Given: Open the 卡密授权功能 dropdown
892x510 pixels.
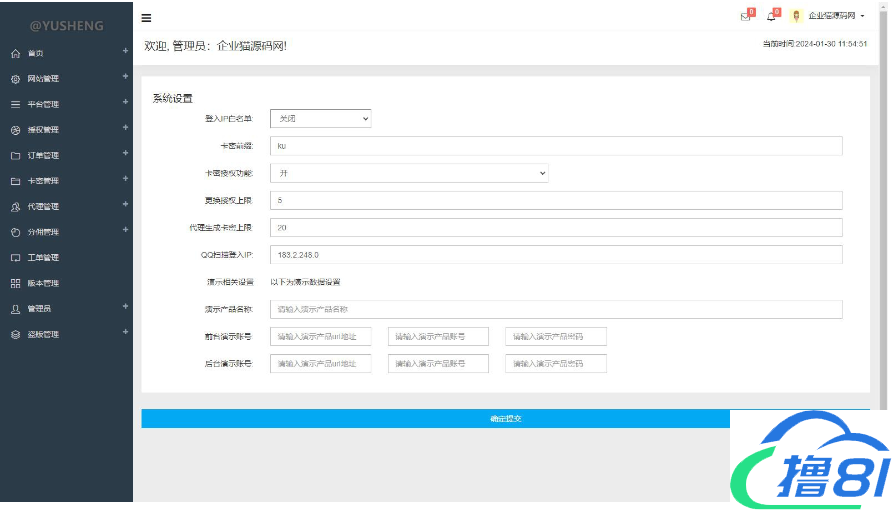Looking at the screenshot, I should tap(409, 173).
